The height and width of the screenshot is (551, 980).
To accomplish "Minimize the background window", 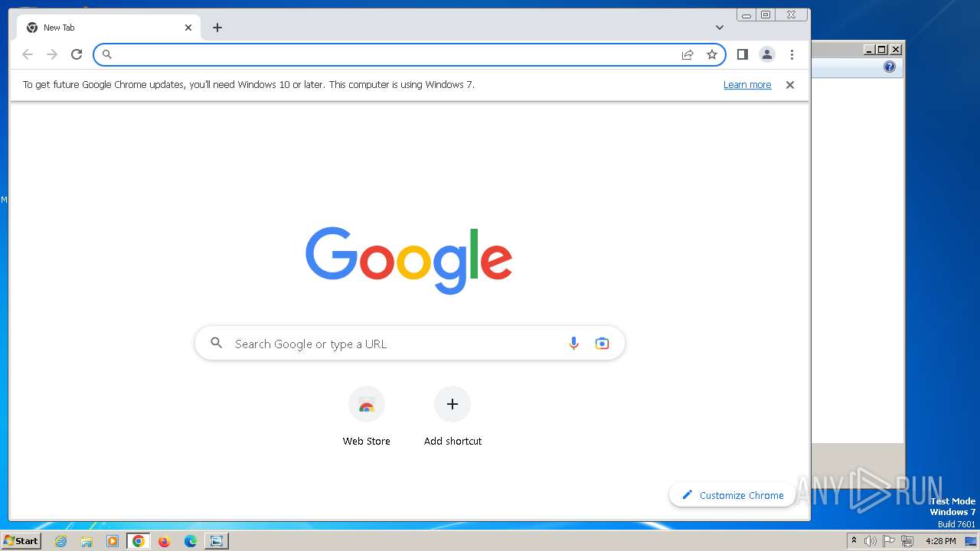I will 869,50.
